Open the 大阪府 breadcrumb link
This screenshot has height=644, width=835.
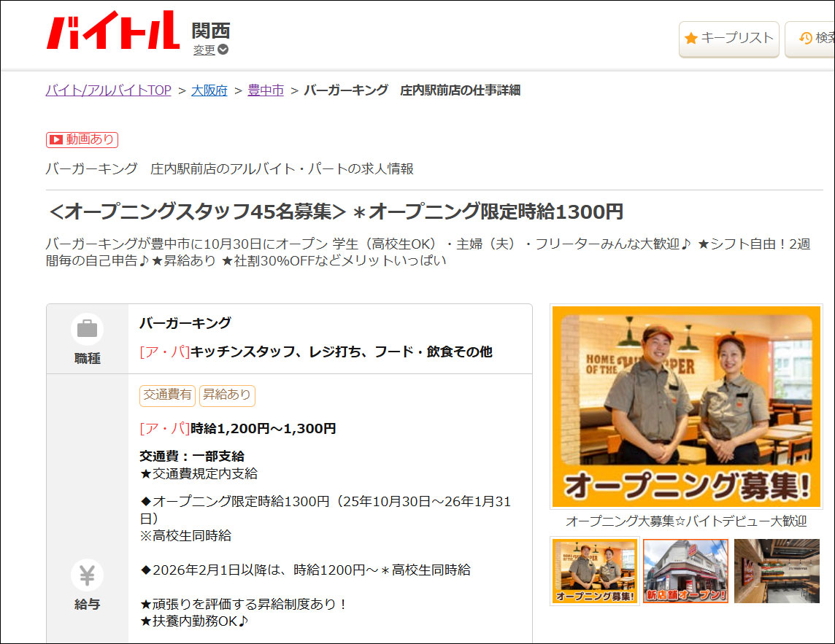209,90
